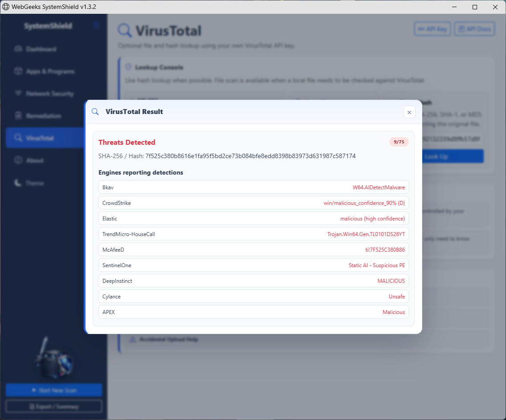506x420 pixels.
Task: Click the globe icon in the title bar
Action: pyautogui.click(x=6, y=7)
